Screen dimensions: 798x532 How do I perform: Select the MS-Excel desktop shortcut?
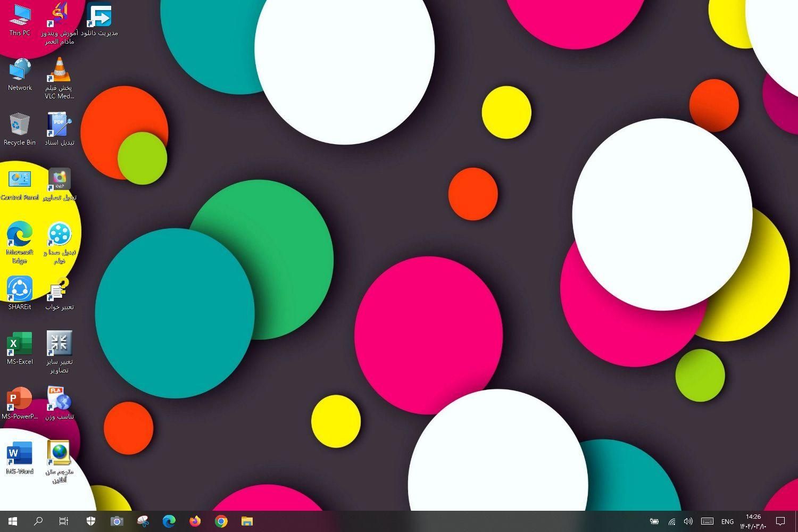pos(20,349)
